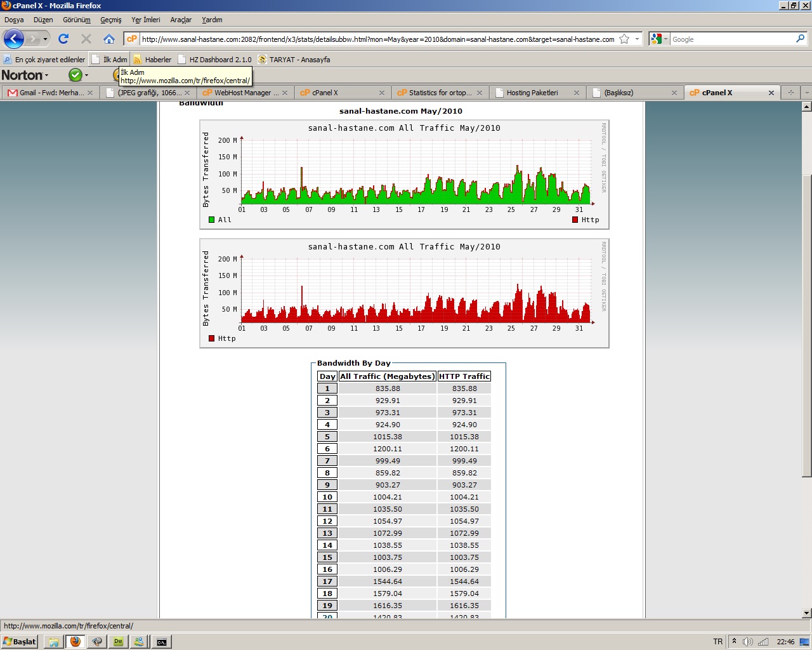Viewport: 812px width, 650px height.
Task: Click inside the URL address field
Action: (377, 39)
